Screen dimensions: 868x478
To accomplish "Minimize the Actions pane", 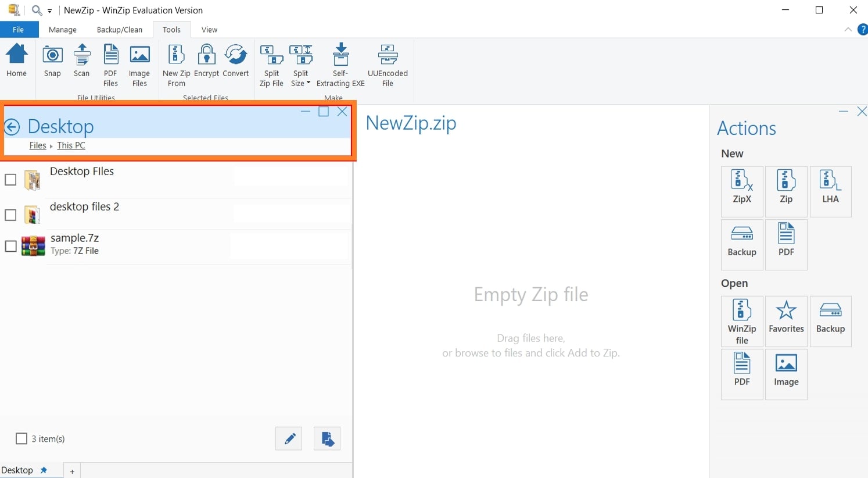I will click(x=844, y=111).
